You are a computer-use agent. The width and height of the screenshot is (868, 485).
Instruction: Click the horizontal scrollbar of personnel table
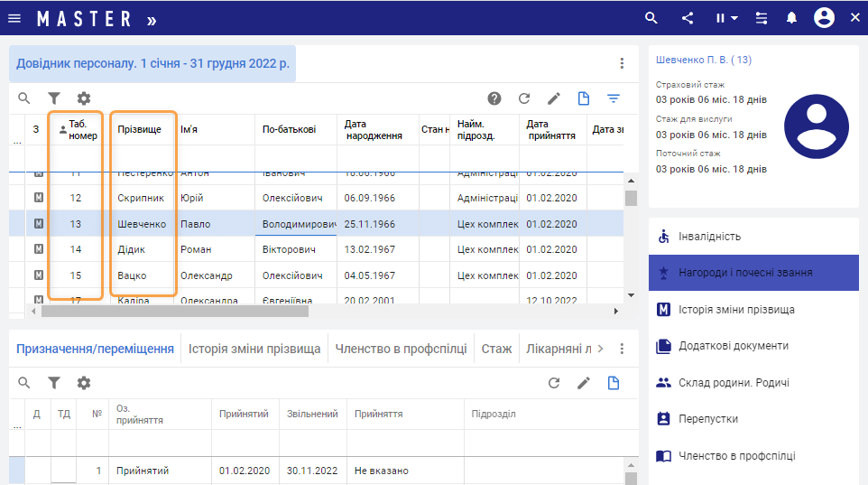pyautogui.click(x=173, y=311)
